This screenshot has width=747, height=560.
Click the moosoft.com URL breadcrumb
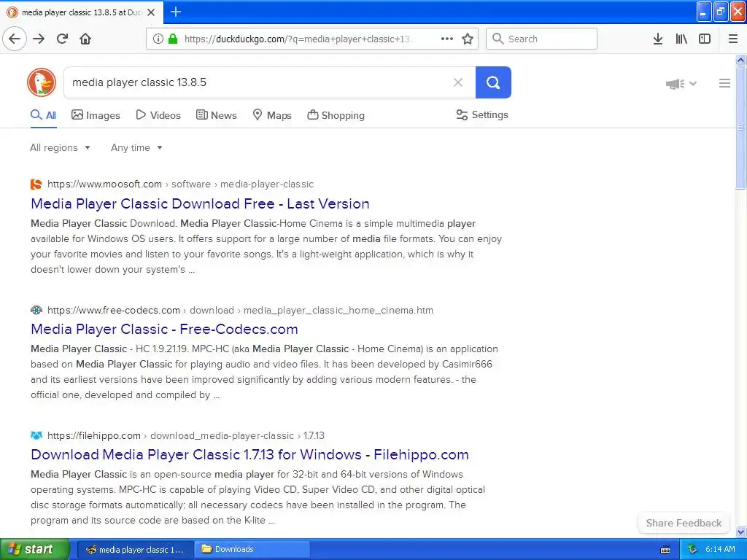point(181,184)
